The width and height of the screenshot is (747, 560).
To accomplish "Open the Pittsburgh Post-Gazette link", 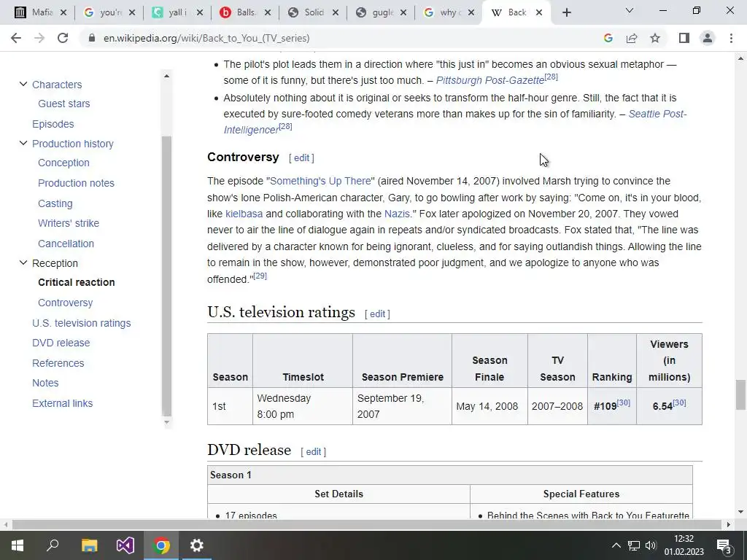I will [x=489, y=80].
